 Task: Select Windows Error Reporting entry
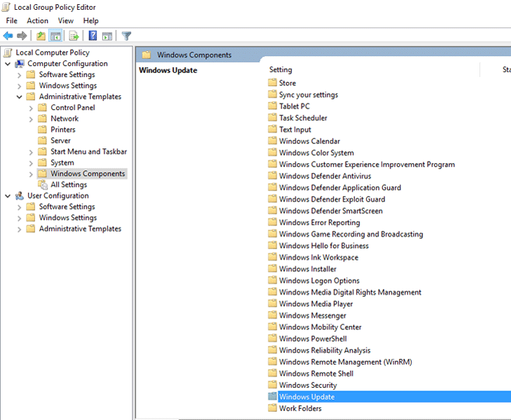click(319, 223)
